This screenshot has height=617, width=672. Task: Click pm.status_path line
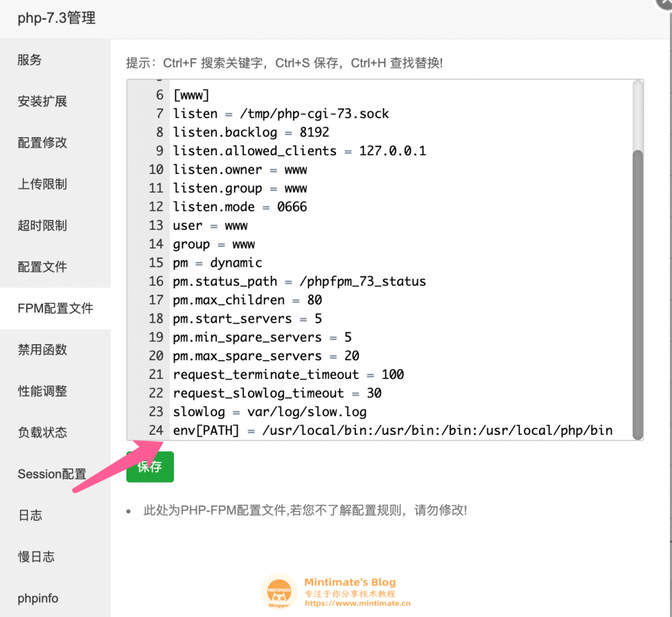point(299,281)
